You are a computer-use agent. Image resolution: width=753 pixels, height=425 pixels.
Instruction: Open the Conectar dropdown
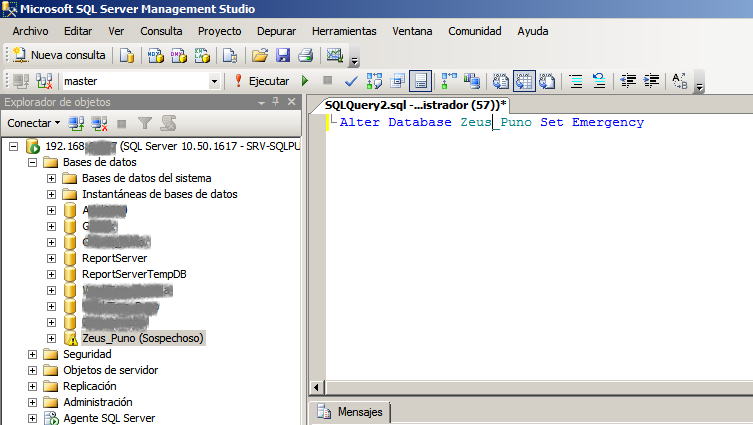34,123
